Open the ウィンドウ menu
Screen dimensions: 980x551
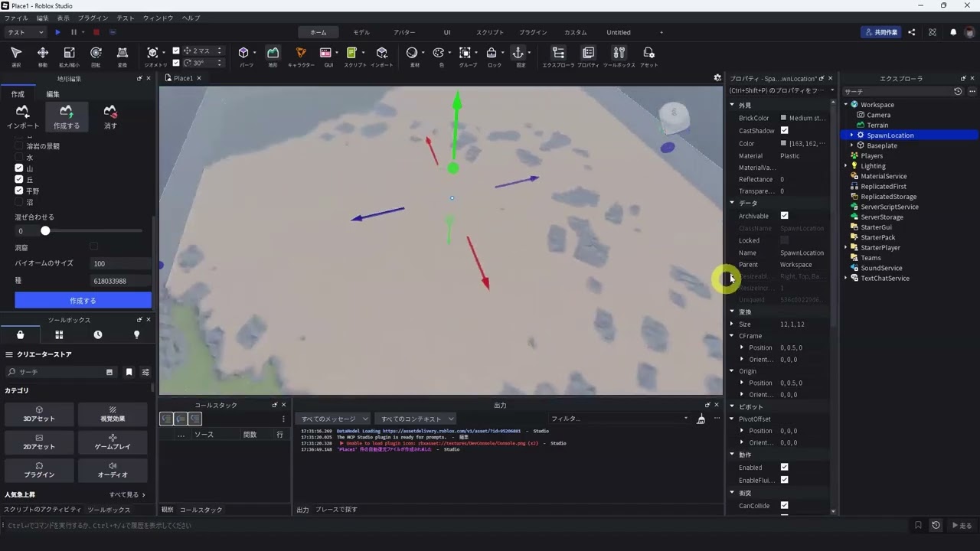click(158, 18)
